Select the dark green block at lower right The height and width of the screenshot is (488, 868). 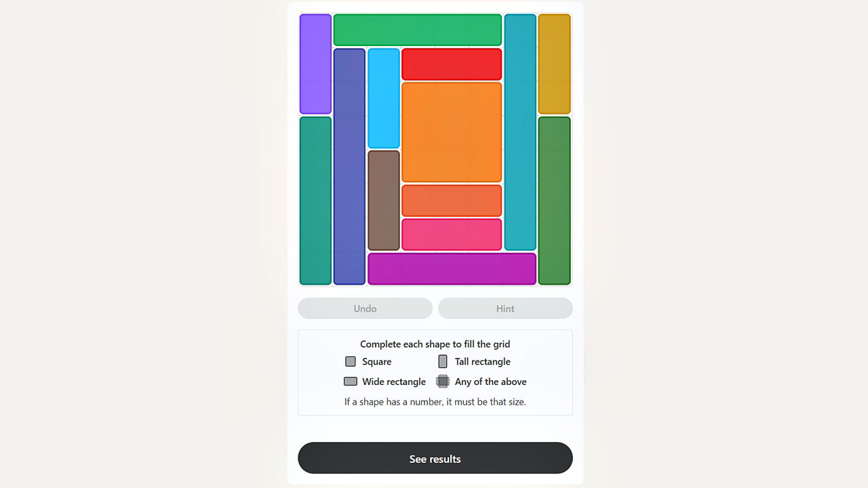pos(554,201)
